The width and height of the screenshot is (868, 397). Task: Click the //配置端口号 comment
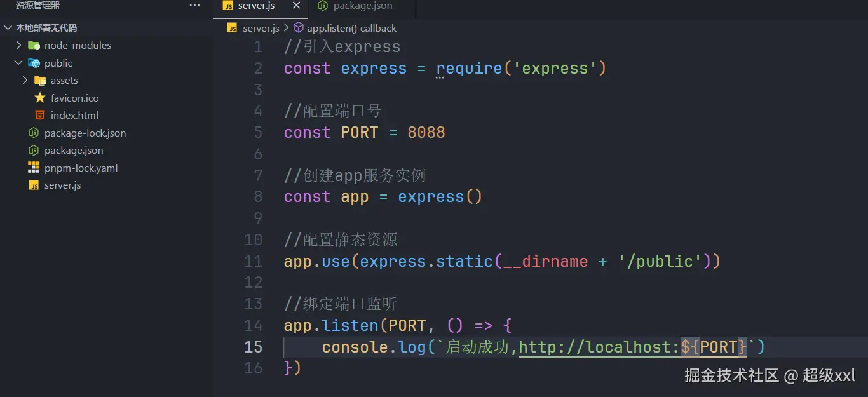[x=332, y=111]
